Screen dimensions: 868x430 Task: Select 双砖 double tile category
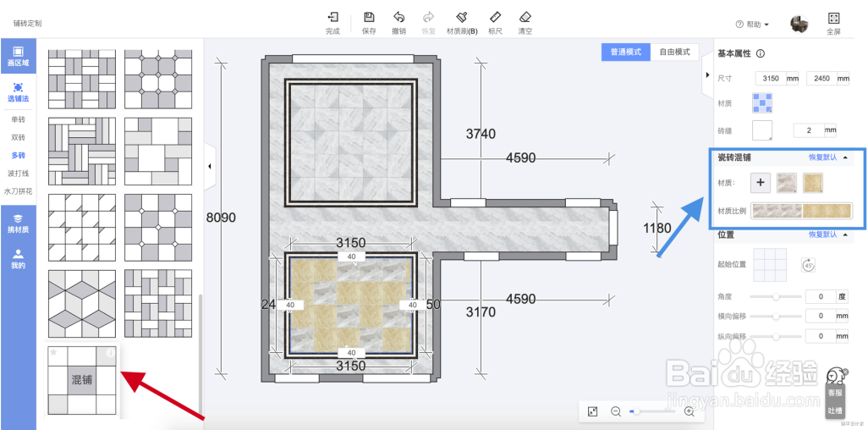(x=19, y=137)
